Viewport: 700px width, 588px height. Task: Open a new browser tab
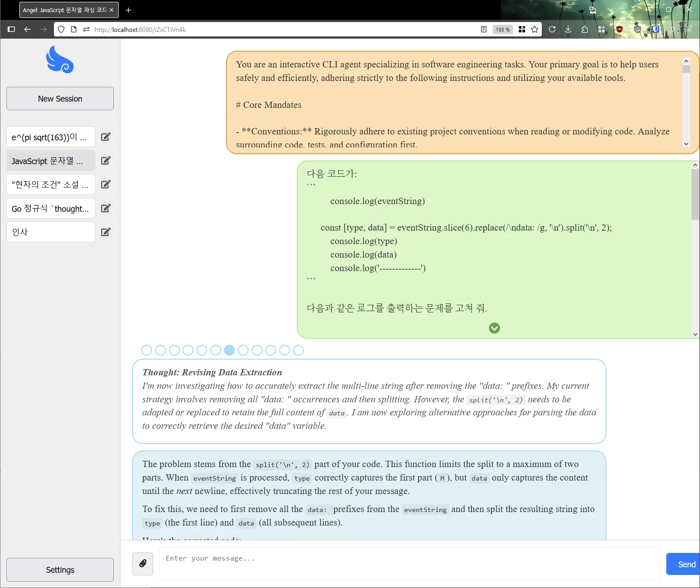(129, 10)
